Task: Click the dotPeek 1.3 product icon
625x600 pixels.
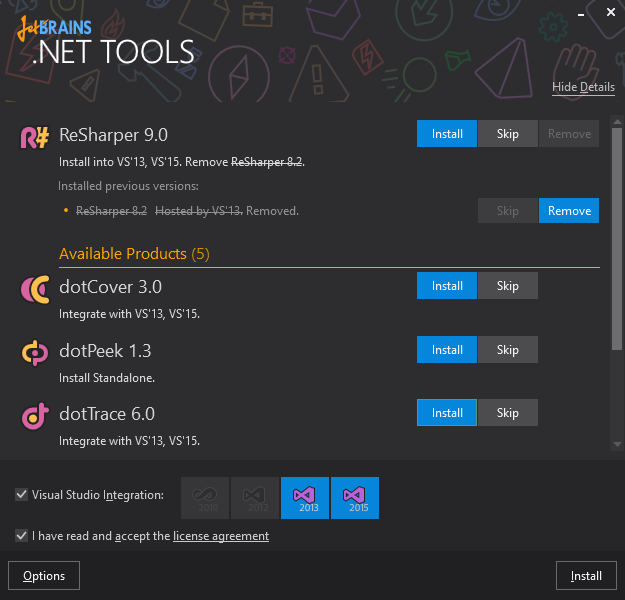Action: [35, 353]
